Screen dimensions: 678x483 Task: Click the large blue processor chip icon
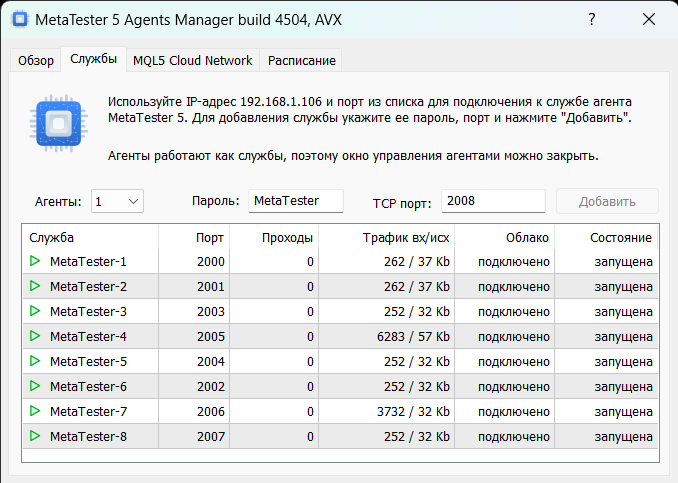coord(58,123)
